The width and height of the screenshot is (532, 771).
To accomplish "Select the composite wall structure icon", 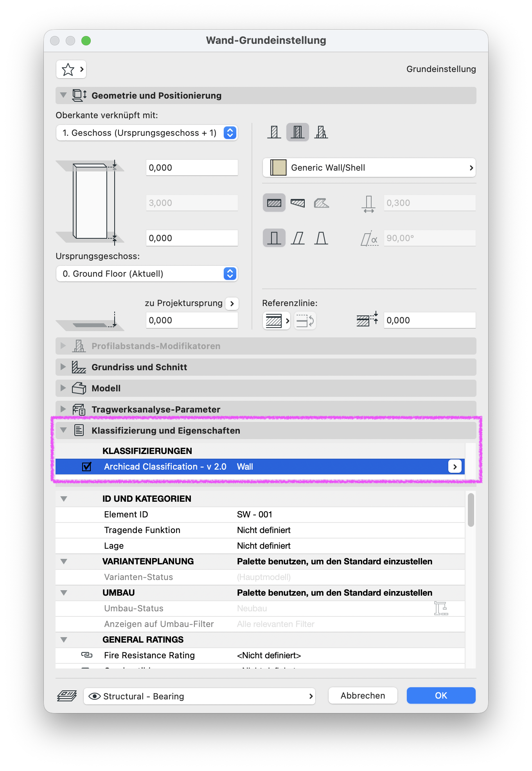I will 298,132.
